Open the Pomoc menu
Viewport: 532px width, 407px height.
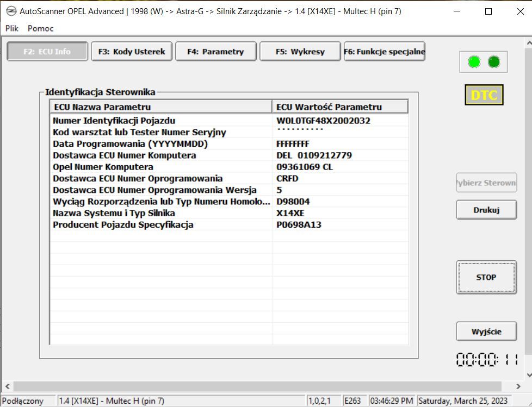40,28
